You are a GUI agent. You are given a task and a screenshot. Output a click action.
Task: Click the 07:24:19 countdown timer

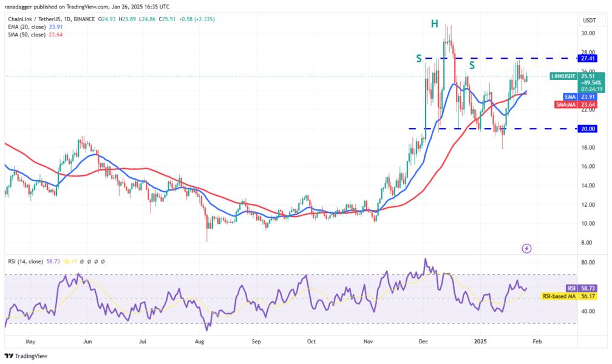(592, 89)
